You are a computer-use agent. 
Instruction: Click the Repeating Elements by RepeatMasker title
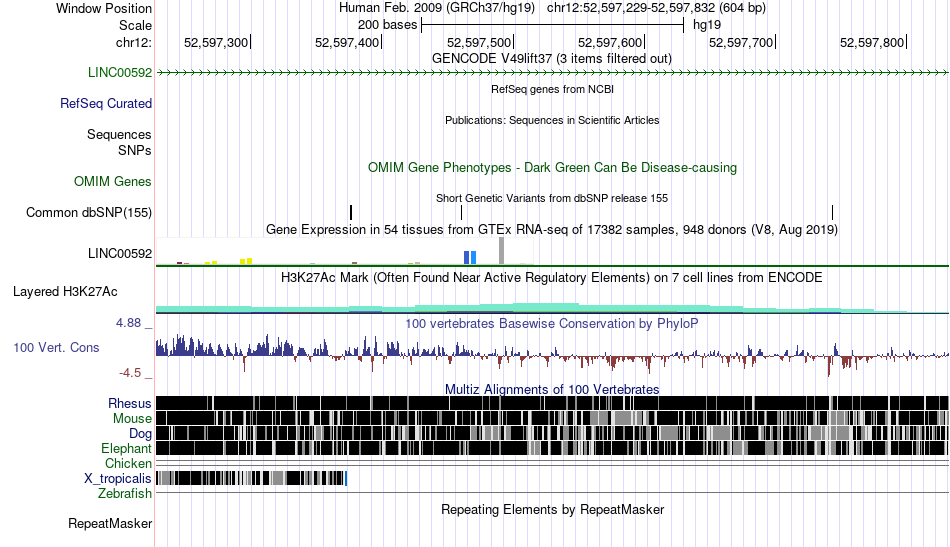click(553, 509)
